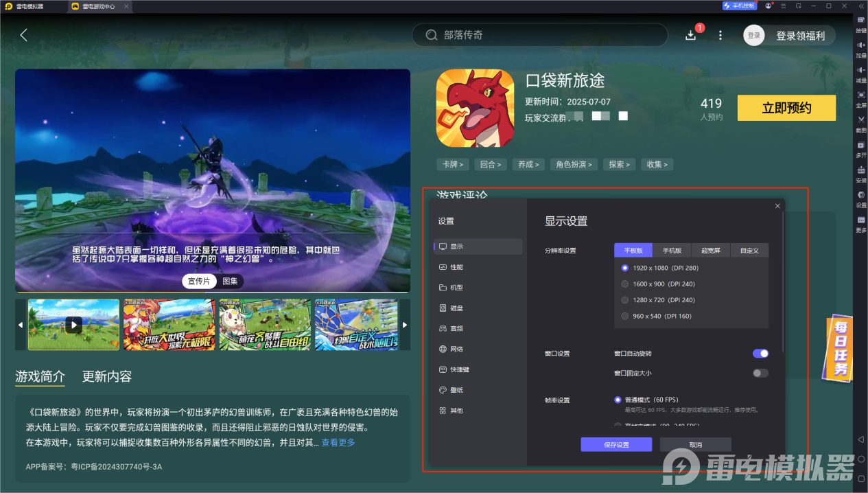The width and height of the screenshot is (868, 493).
Task: Show next thumbnails with right arrow
Action: [x=405, y=325]
